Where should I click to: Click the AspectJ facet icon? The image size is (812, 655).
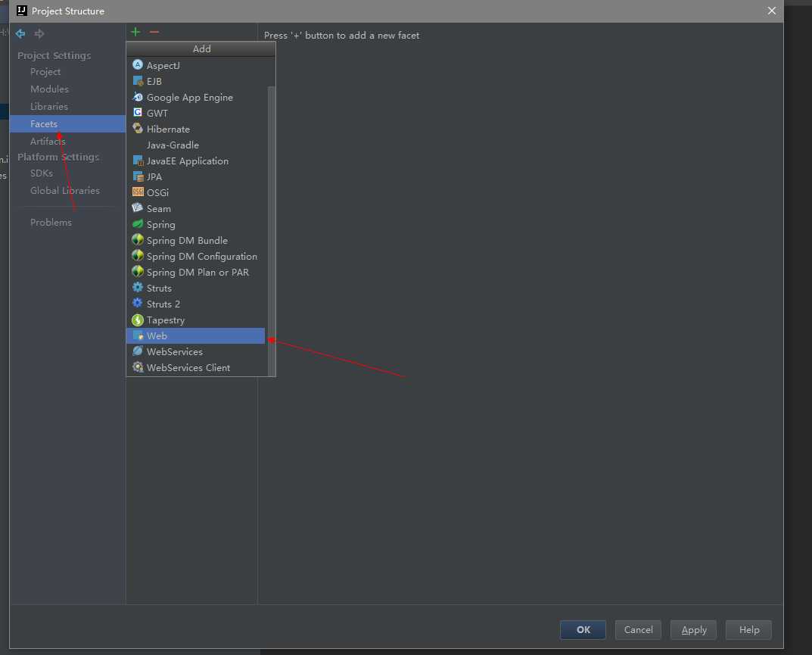[x=138, y=65]
